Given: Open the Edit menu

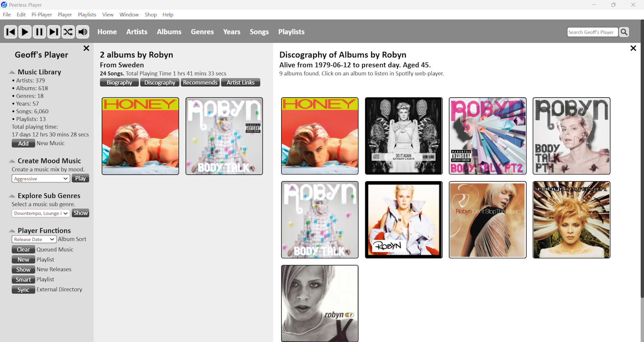Looking at the screenshot, I should [21, 15].
